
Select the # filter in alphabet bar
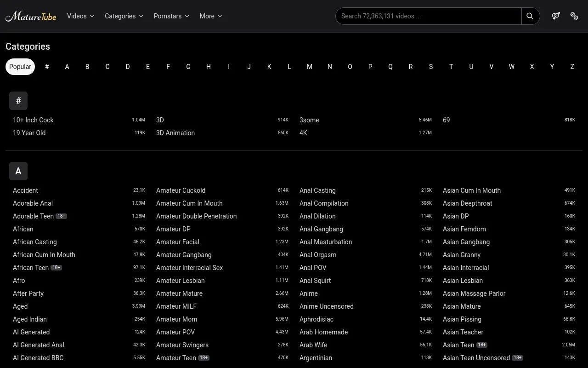(x=47, y=67)
